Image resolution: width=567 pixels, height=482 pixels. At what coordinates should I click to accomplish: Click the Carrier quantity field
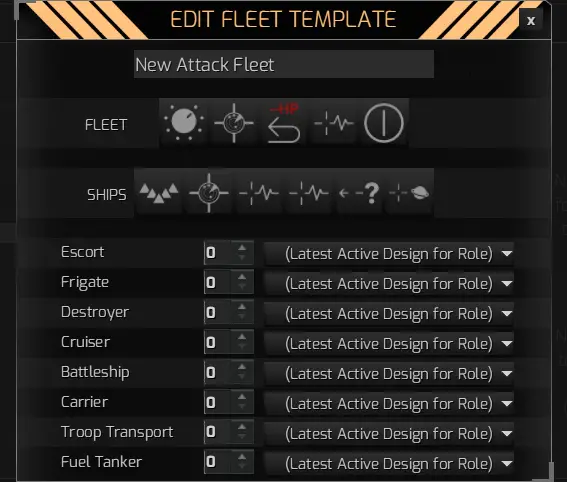pyautogui.click(x=218, y=402)
